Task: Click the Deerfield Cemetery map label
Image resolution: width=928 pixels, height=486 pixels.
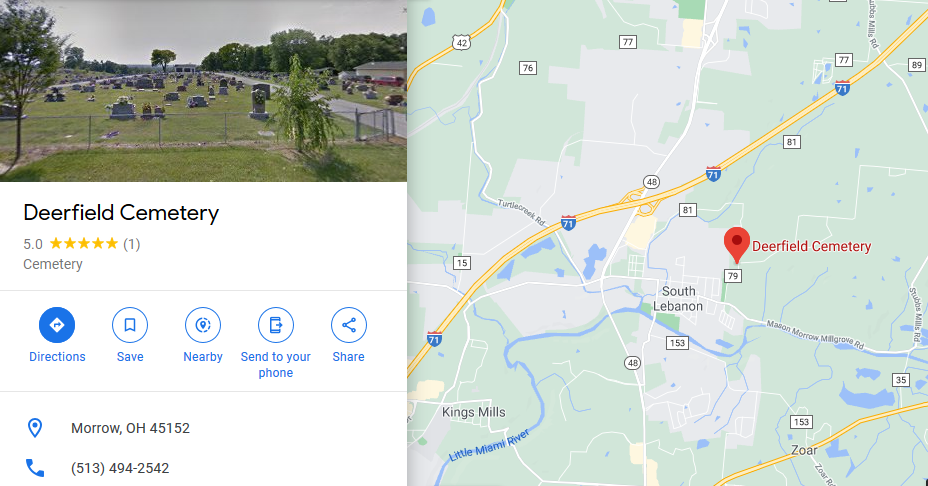Action: pyautogui.click(x=811, y=246)
